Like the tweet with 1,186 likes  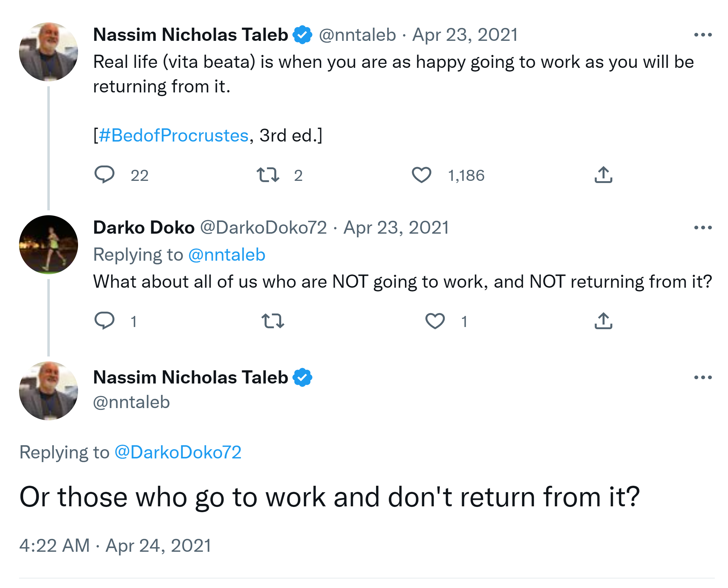(421, 175)
